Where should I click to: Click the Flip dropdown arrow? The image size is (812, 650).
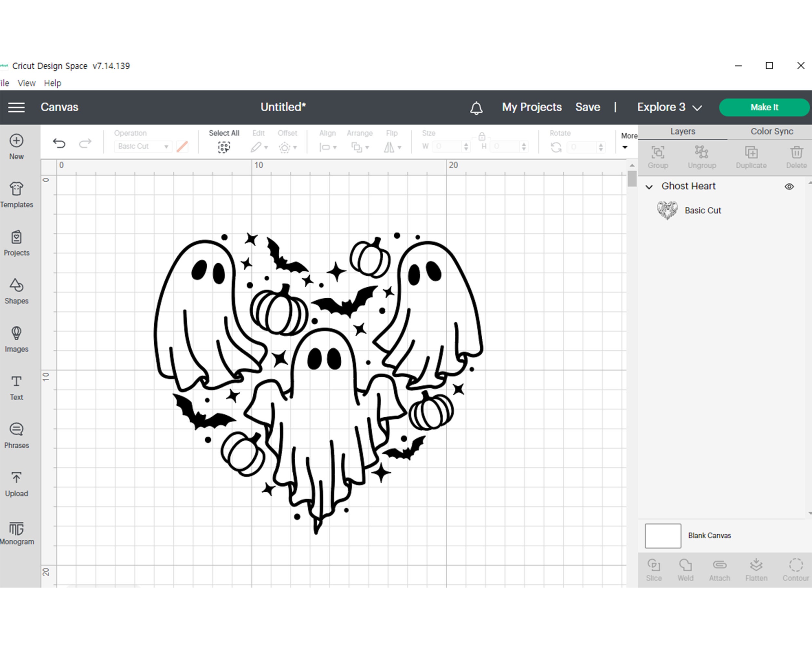(x=403, y=146)
